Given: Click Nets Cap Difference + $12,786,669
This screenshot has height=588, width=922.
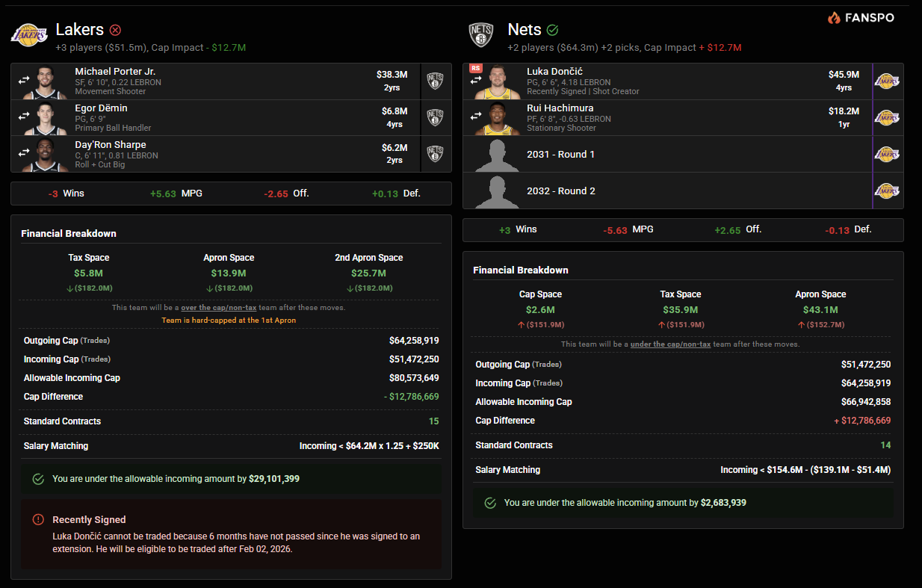Looking at the screenshot, I should (x=862, y=421).
